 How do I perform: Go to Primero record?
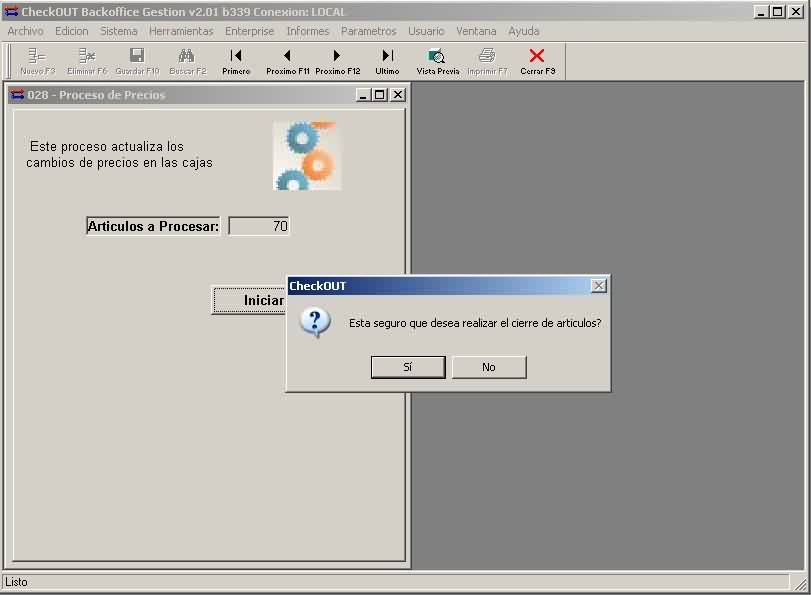tap(236, 61)
